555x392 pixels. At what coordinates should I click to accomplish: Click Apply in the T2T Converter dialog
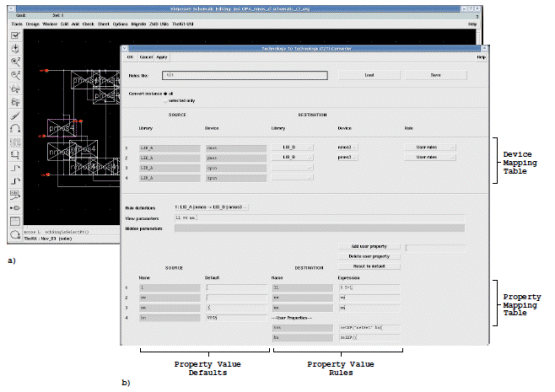[x=162, y=57]
